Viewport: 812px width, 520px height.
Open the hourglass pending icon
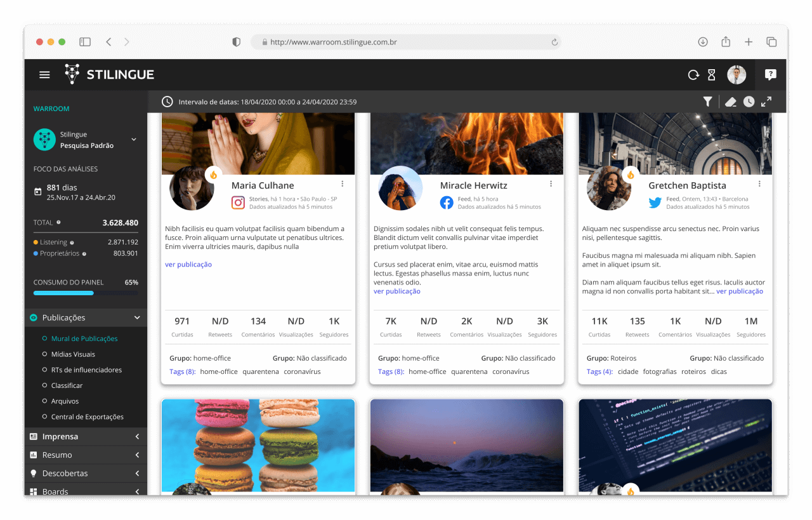coord(711,75)
